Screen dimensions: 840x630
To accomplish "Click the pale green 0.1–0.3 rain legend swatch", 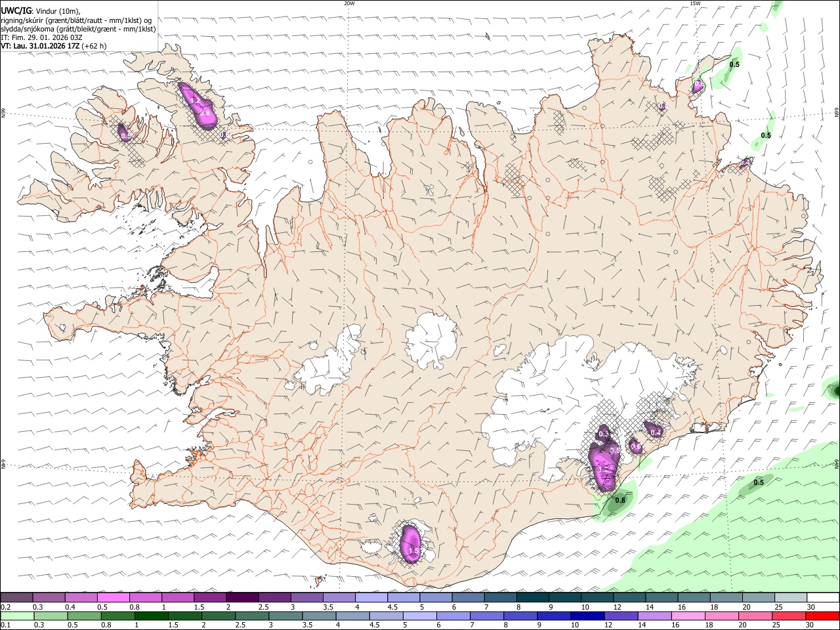I will coord(17,616).
